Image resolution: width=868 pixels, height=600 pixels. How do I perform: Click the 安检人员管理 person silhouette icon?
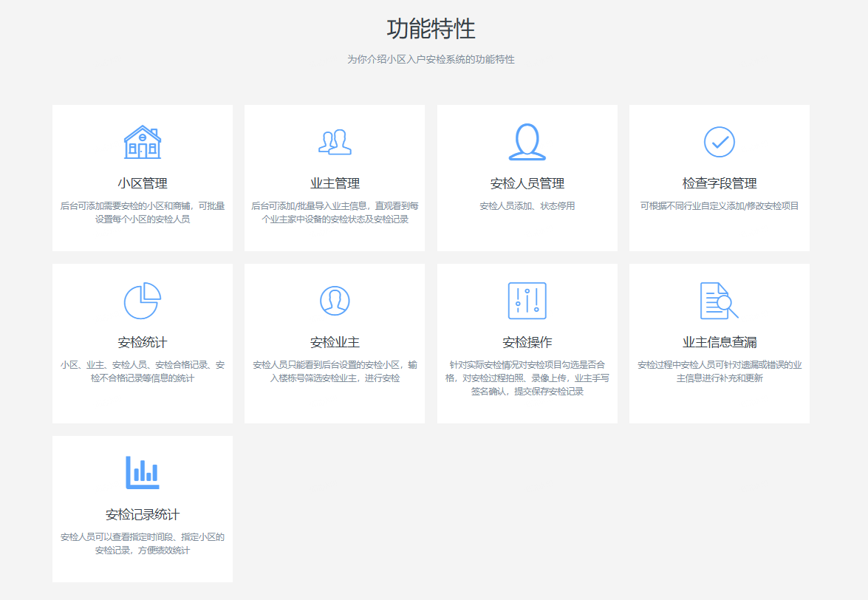(x=527, y=142)
